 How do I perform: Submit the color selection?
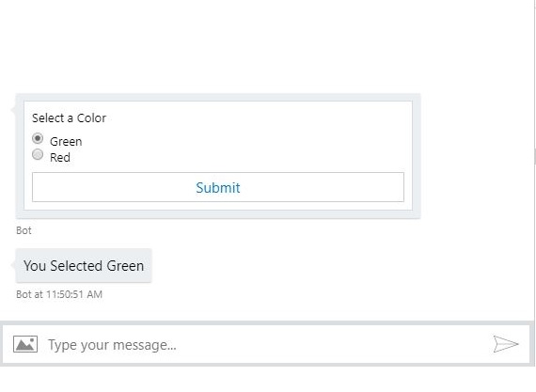(x=218, y=187)
